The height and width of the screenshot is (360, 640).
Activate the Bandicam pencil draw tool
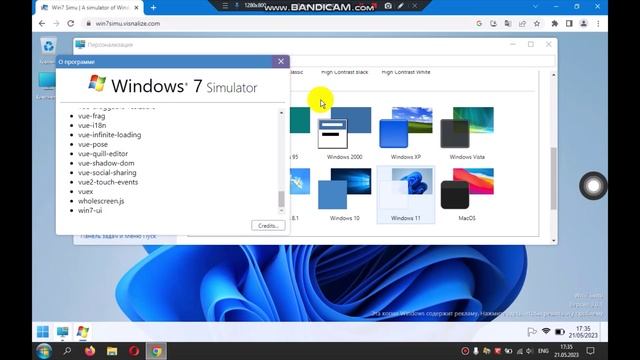pos(401,6)
